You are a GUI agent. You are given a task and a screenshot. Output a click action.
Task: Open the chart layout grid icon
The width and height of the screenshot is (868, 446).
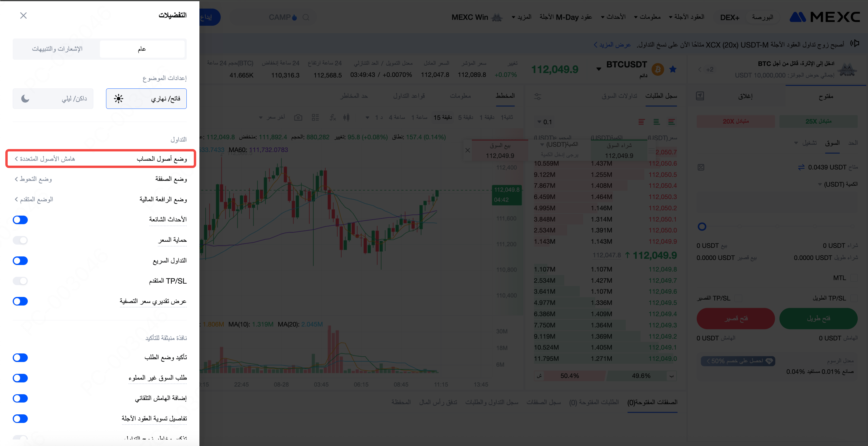(x=316, y=117)
